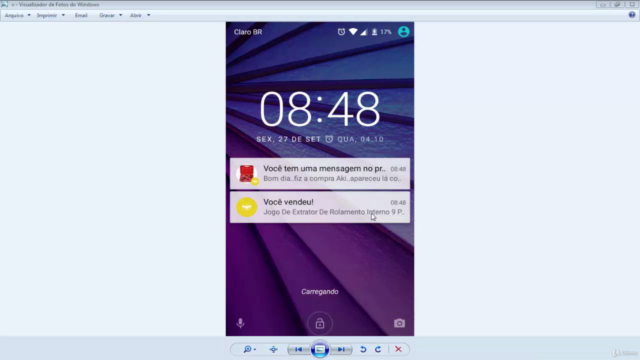Viewport: 640px width, 360px height.
Task: Expand the Imprimir dropdown arrow
Action: tap(63, 15)
